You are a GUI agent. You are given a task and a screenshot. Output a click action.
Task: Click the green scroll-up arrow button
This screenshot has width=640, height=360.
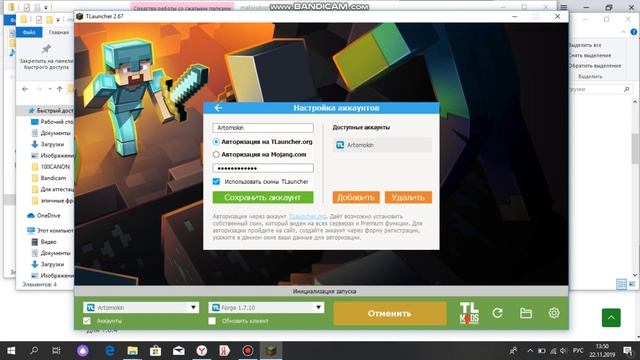(611, 318)
